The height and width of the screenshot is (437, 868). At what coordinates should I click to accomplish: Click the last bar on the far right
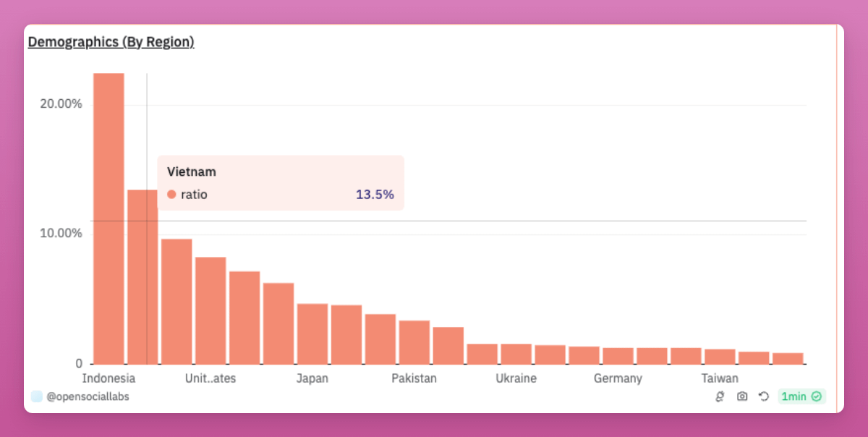click(788, 358)
